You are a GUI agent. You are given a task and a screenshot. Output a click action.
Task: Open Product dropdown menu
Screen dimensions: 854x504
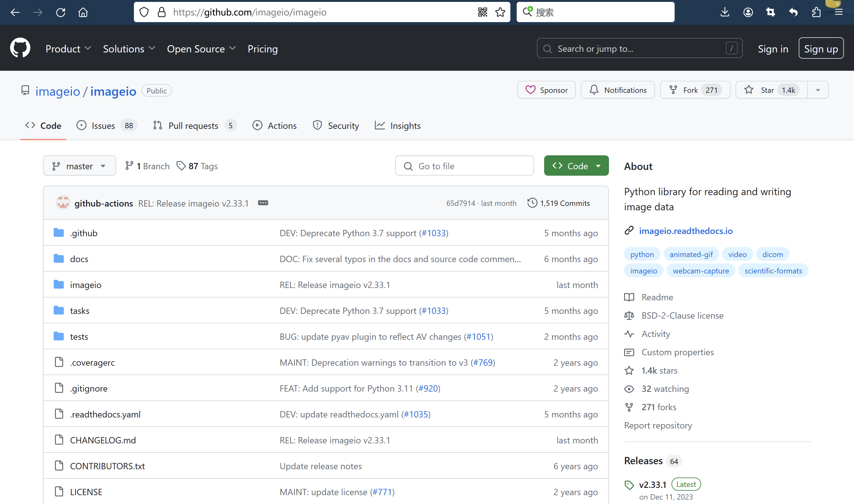[x=68, y=49]
